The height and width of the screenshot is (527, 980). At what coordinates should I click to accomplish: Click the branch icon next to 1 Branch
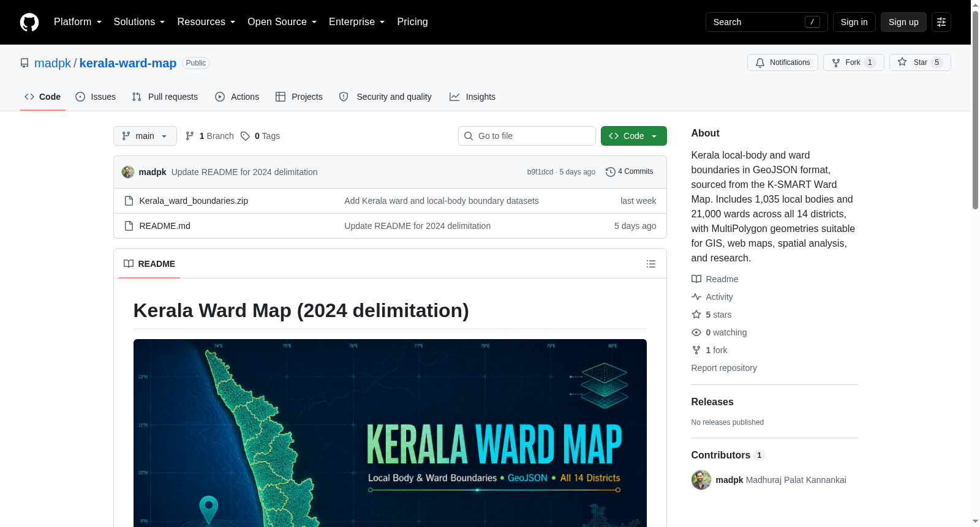click(x=190, y=136)
